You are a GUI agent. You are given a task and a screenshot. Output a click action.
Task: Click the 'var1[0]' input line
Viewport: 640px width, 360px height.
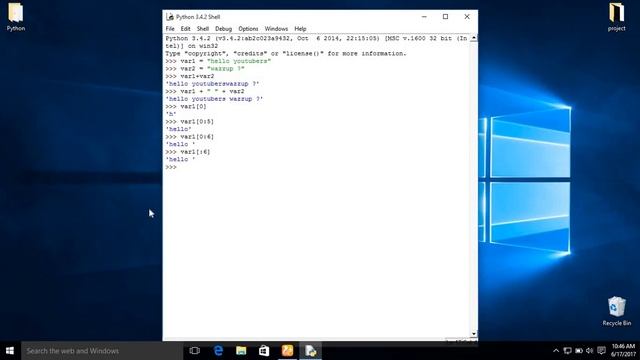[186, 107]
